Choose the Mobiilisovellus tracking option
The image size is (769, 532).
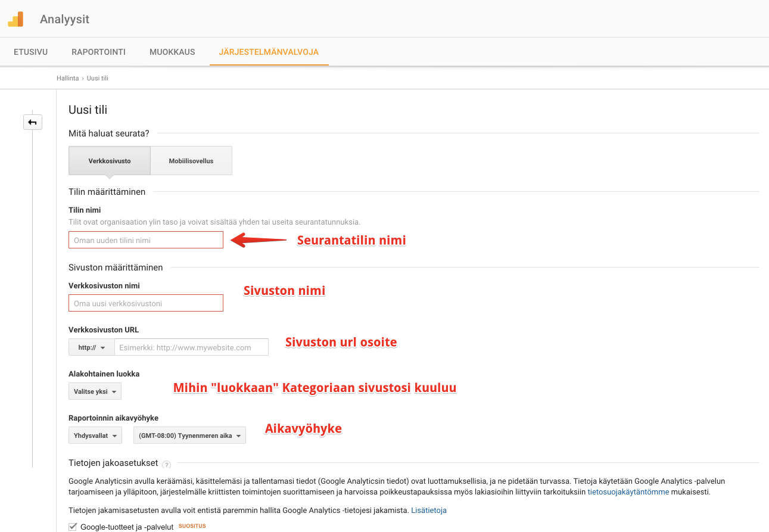coord(191,161)
